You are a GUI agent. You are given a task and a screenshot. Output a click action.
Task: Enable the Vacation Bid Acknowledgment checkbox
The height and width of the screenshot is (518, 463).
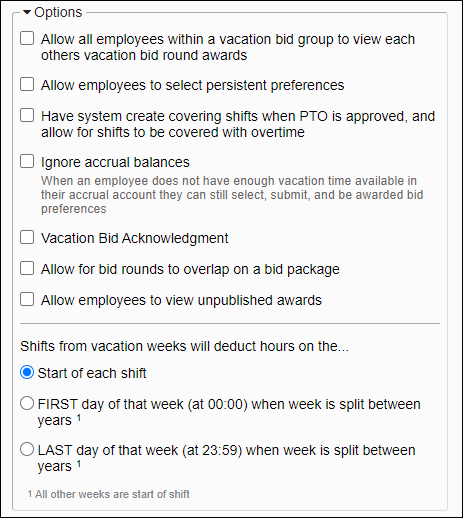click(27, 238)
